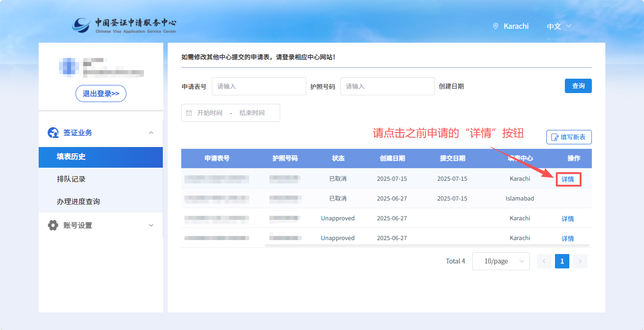Open 详情 for the first cancelled application
Screen dimensions: 644x330
tap(568, 179)
